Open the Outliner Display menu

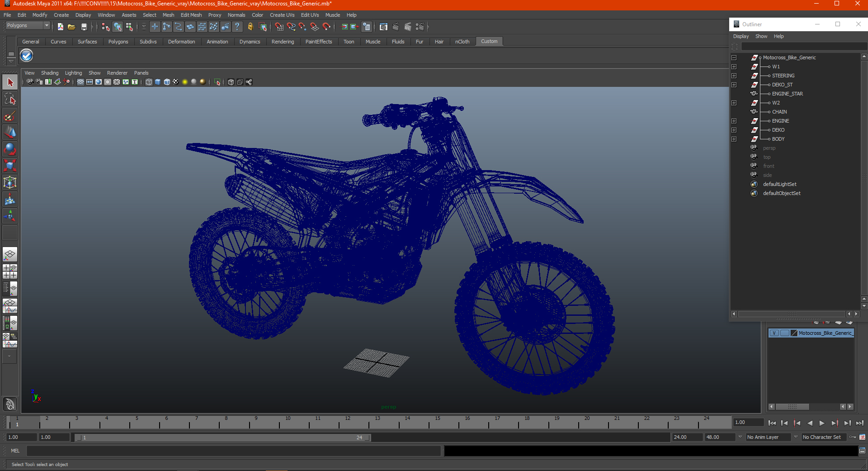pyautogui.click(x=741, y=36)
